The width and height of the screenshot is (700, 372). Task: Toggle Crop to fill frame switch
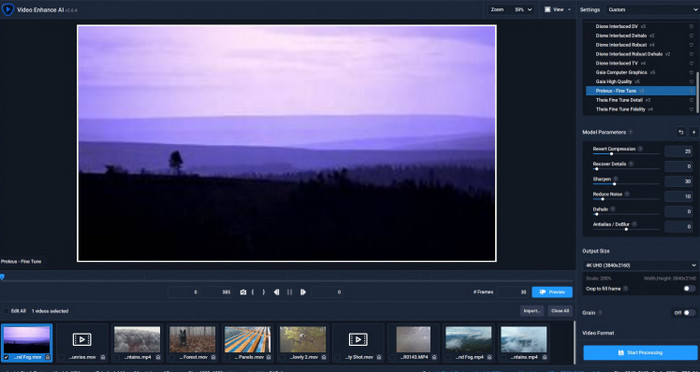[689, 289]
